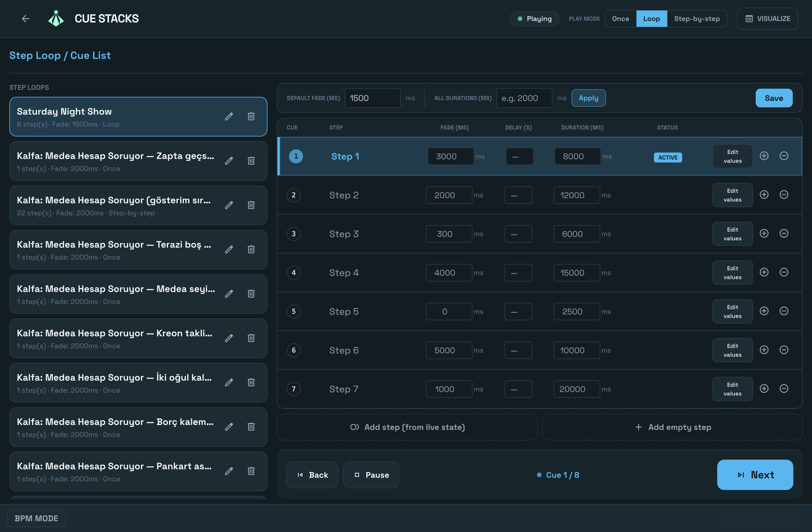The width and height of the screenshot is (812, 532).
Task: Click the Save button
Action: tap(774, 98)
